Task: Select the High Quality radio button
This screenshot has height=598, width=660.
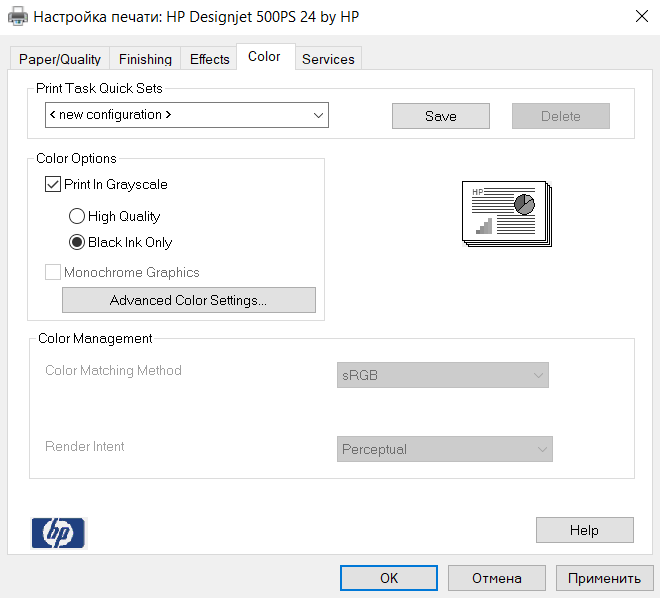Action: coord(77,216)
